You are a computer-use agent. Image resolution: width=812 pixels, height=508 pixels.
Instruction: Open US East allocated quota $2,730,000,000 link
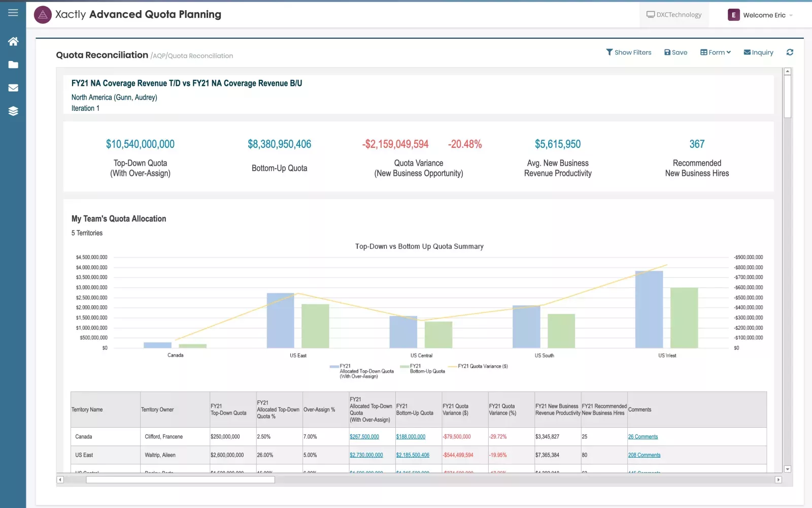click(x=366, y=455)
